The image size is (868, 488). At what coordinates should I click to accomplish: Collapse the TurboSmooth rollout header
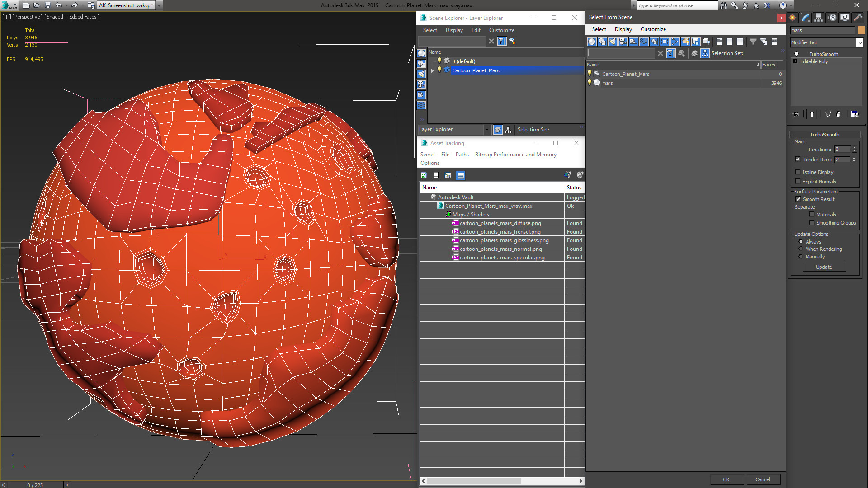[824, 135]
